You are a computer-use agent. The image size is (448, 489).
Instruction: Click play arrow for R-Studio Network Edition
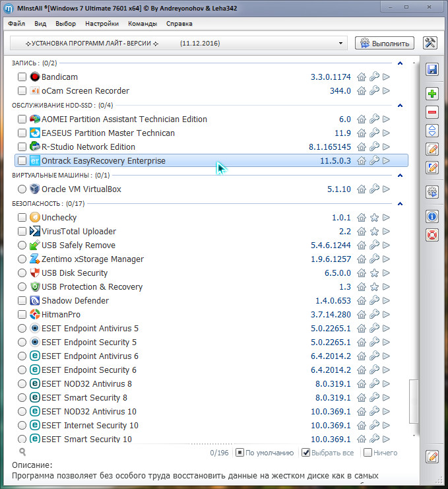386,147
